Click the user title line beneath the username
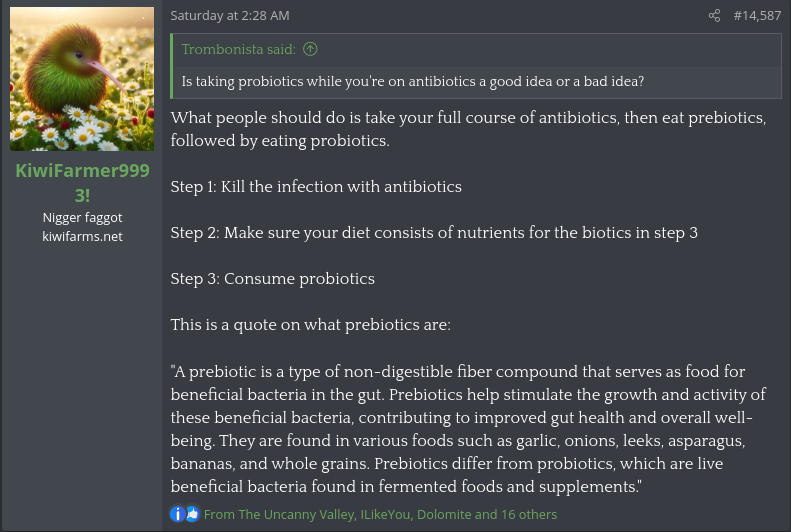791x532 pixels. tap(82, 217)
